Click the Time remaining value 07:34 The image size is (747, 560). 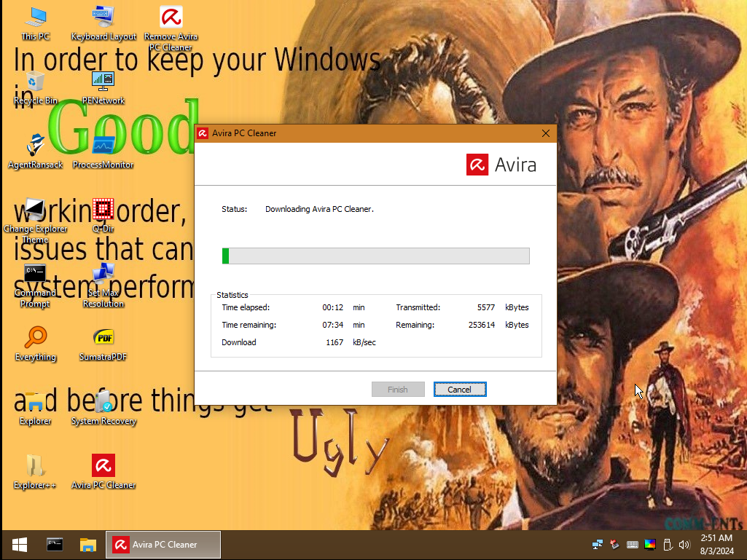[x=332, y=325]
